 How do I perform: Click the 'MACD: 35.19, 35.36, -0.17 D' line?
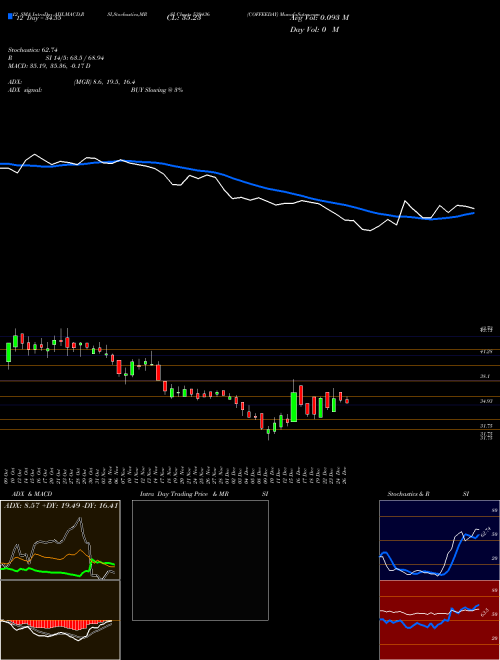tap(49, 66)
